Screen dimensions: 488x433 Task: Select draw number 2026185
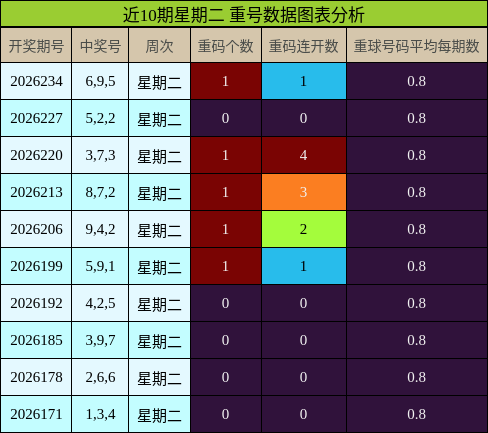tap(36, 340)
